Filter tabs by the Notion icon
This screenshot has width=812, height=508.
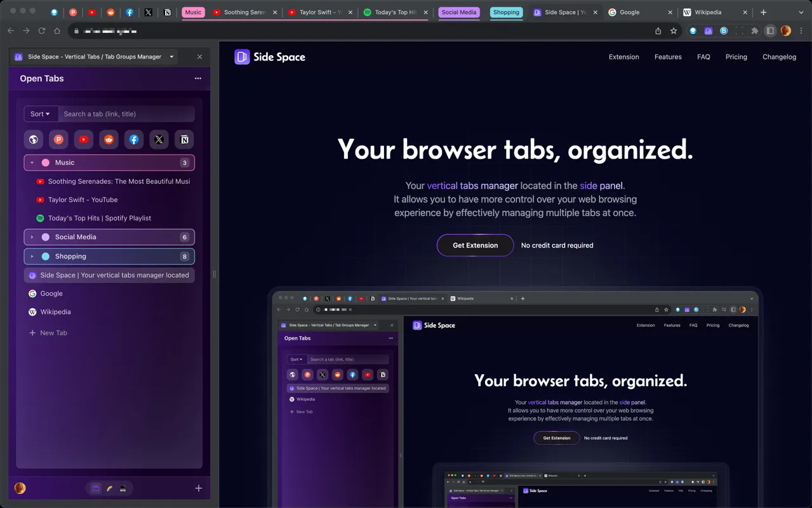click(x=184, y=139)
